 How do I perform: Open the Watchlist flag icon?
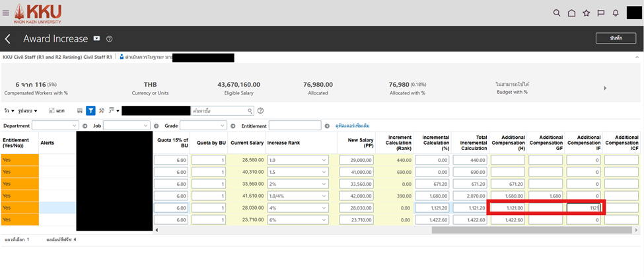[600, 13]
